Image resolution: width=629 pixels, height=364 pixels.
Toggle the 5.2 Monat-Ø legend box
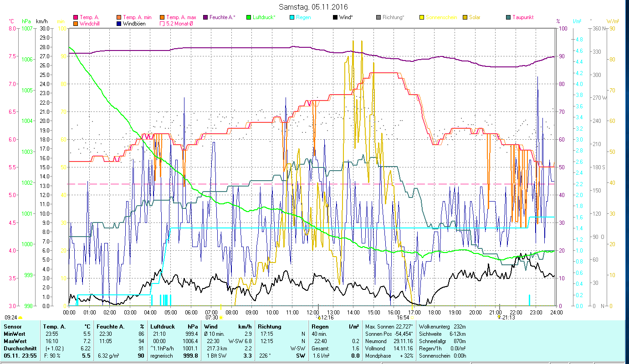click(162, 24)
